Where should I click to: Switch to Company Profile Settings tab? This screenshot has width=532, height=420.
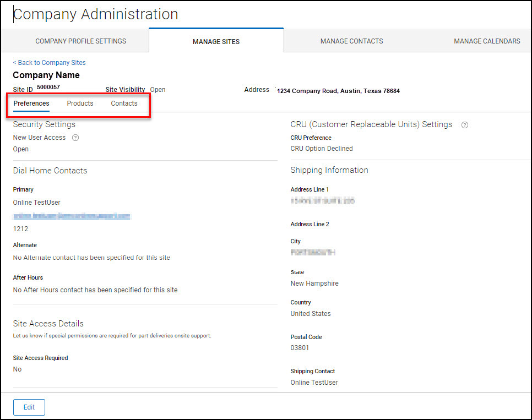[x=80, y=41]
